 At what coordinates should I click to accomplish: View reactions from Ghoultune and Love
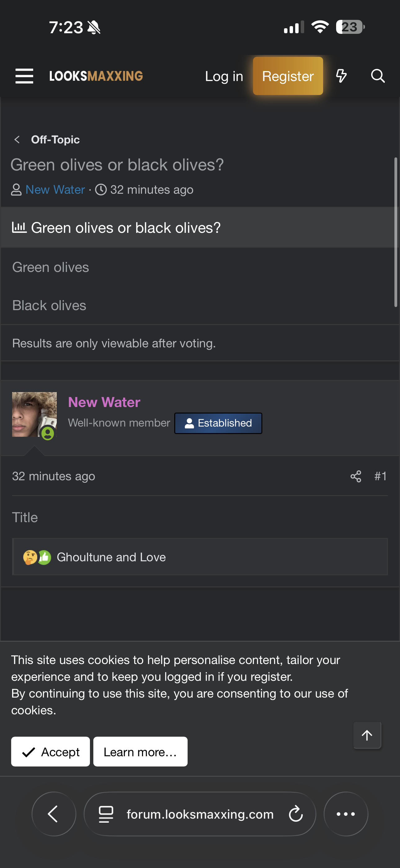click(x=111, y=557)
